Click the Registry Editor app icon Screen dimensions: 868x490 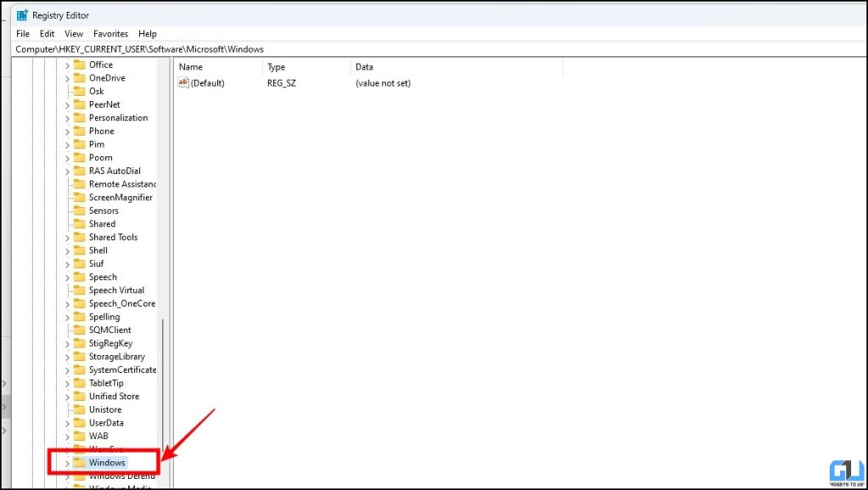point(22,15)
